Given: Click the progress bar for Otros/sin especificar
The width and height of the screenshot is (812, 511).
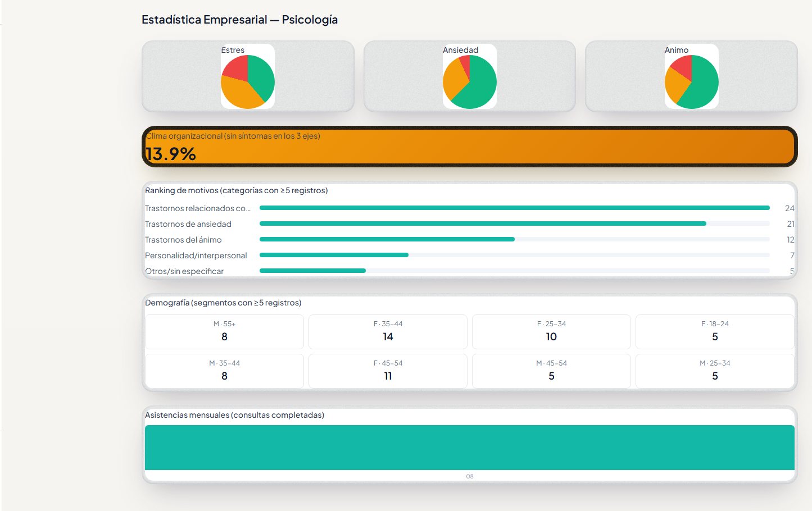Looking at the screenshot, I should 515,271.
